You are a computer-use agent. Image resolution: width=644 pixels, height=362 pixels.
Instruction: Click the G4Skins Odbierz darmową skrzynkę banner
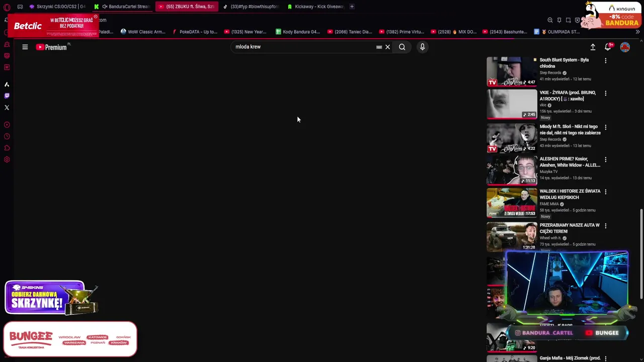pos(51,298)
